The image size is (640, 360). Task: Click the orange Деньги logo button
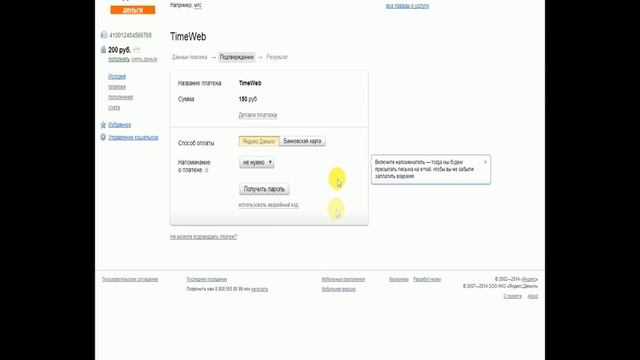(133, 9)
